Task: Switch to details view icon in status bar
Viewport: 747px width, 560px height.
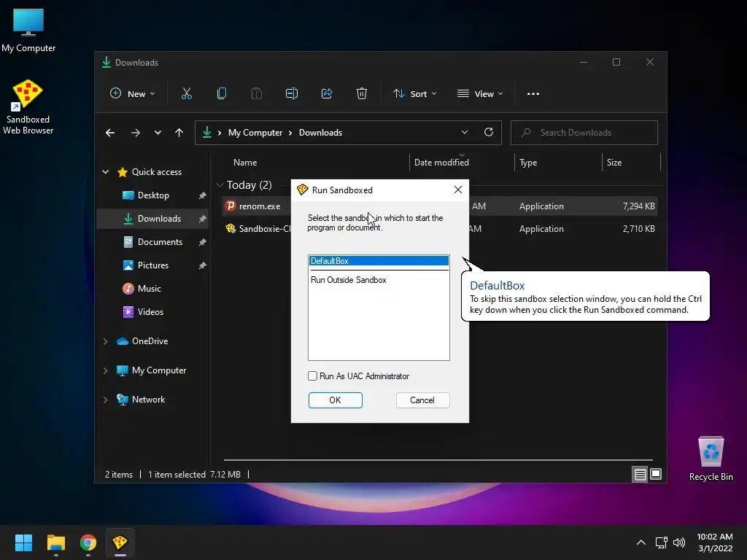Action: tap(640, 474)
